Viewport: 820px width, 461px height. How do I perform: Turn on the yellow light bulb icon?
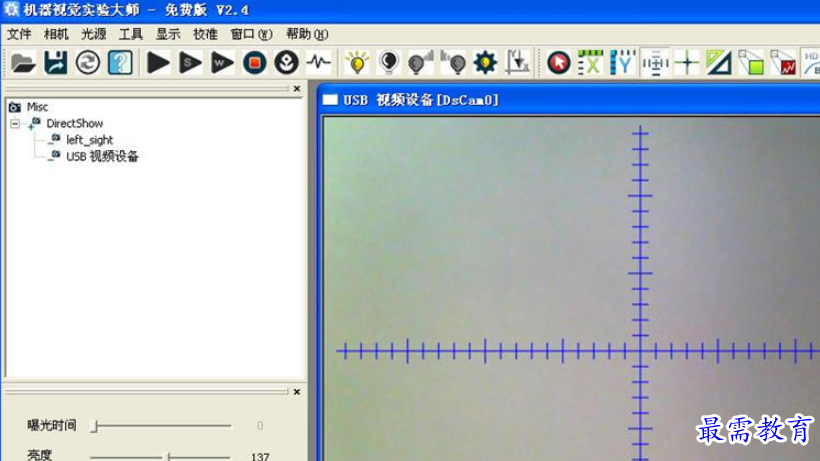pyautogui.click(x=357, y=63)
